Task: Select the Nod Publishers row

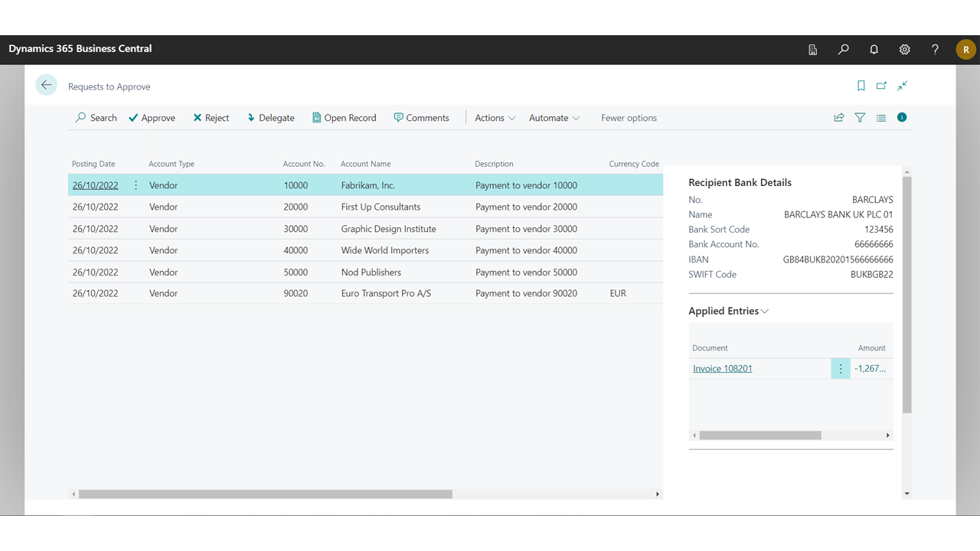Action: click(365, 272)
